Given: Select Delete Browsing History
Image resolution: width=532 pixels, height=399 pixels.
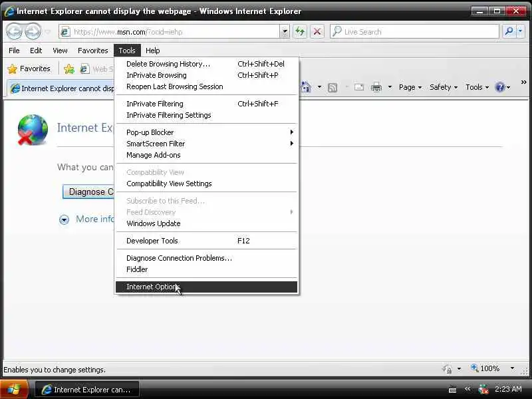Looking at the screenshot, I should (206, 64).
